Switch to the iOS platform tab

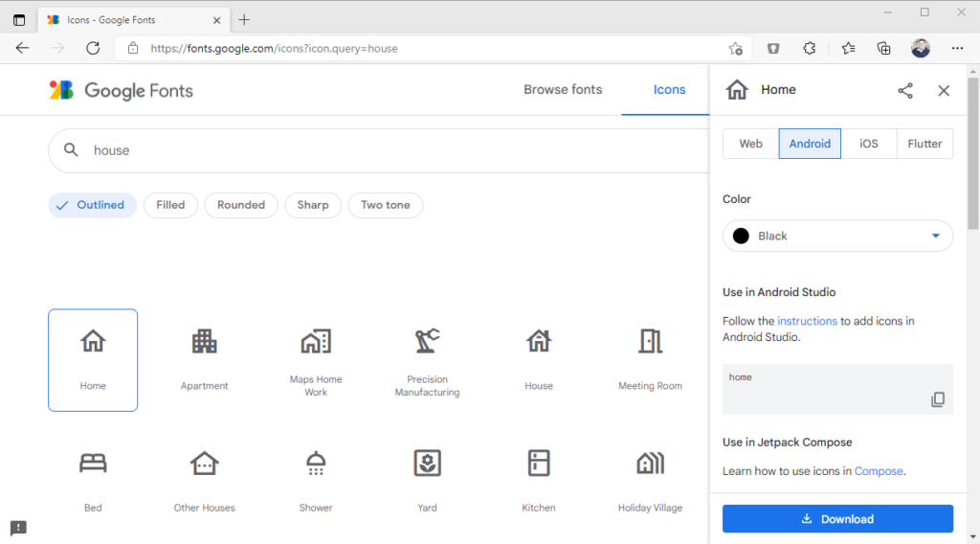point(868,144)
